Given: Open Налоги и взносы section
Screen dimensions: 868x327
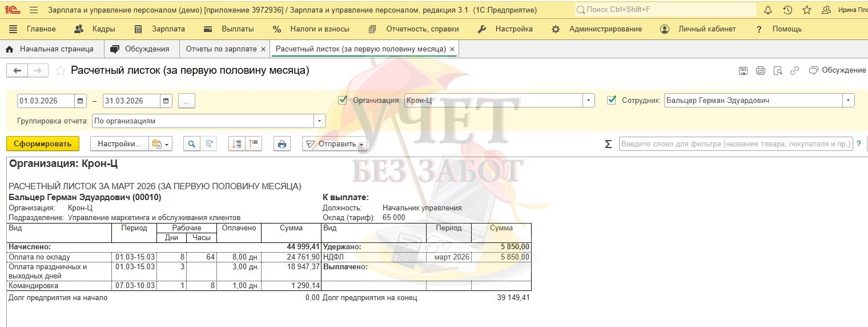Looking at the screenshot, I should point(311,29).
